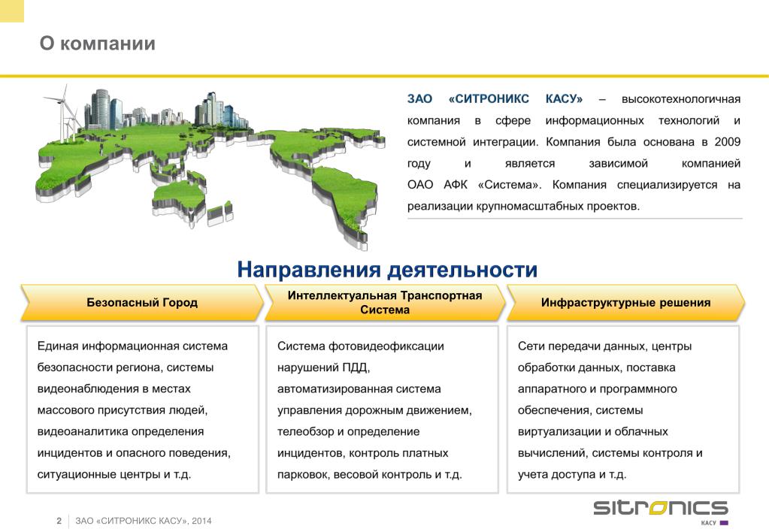Click text 'ОАО АФК «Система»'
This screenshot has height=532, width=769.
[474, 185]
